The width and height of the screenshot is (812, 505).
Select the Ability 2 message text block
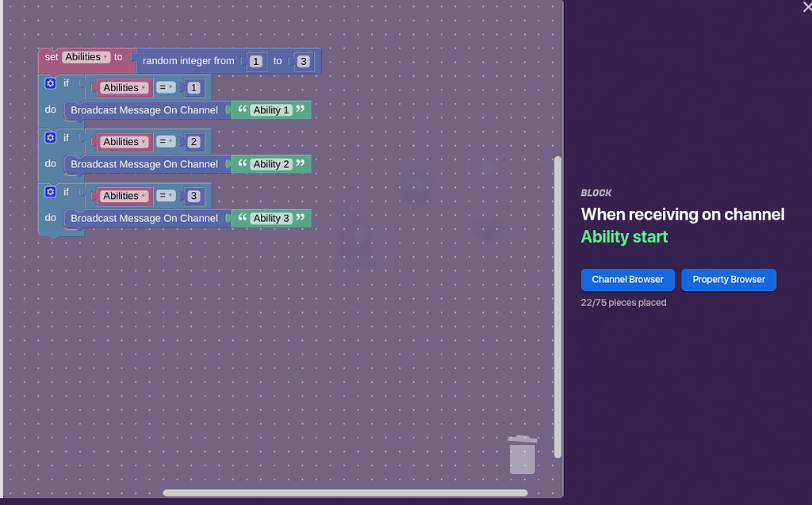coord(270,164)
